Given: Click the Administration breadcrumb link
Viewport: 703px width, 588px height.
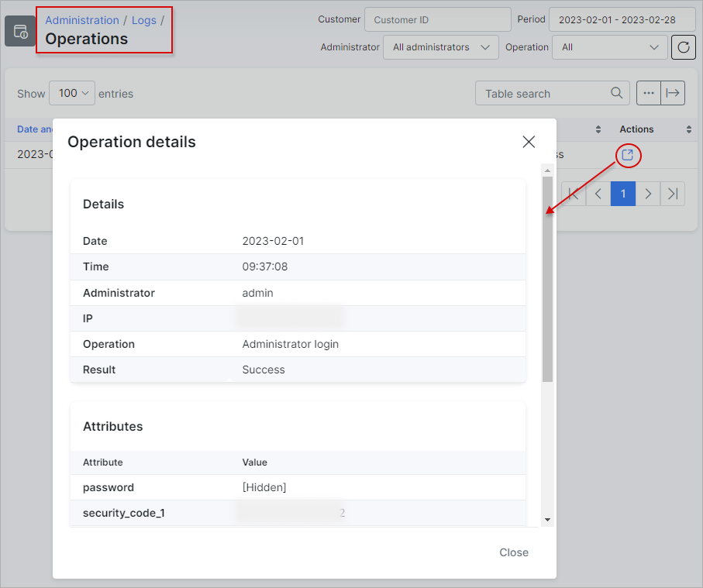Looking at the screenshot, I should point(82,20).
